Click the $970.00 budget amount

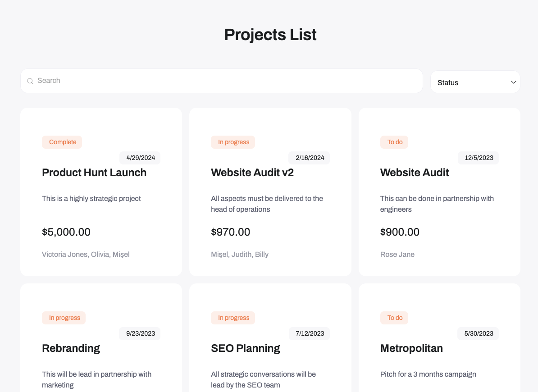click(231, 232)
